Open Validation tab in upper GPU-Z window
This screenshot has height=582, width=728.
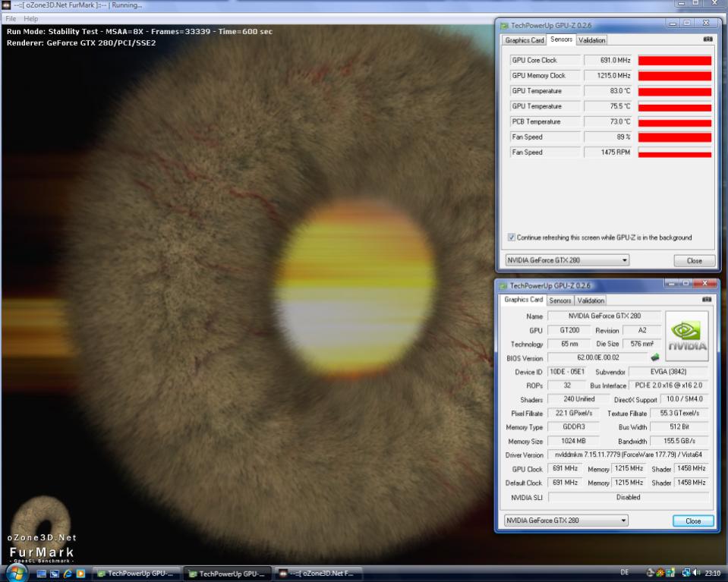tap(591, 40)
